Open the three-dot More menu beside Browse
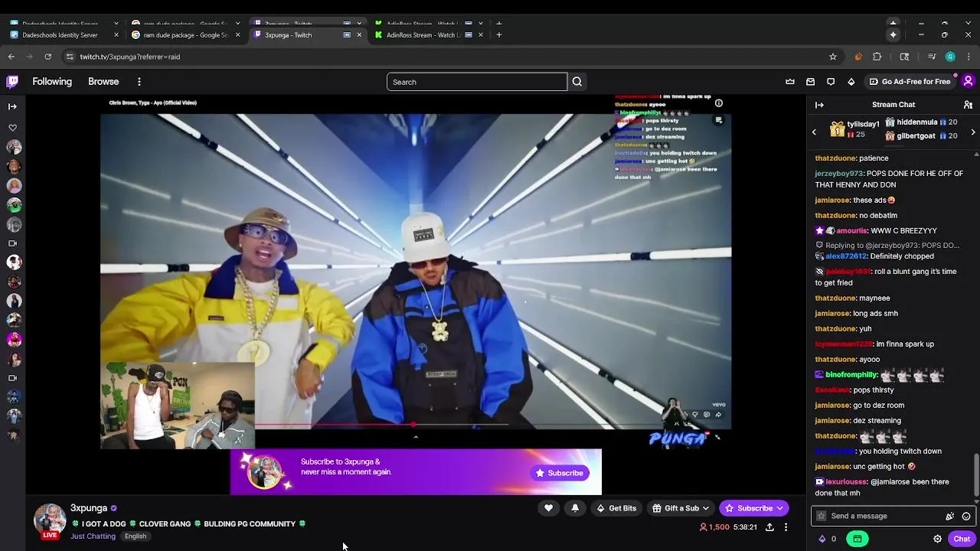This screenshot has height=551, width=980. tap(139, 82)
